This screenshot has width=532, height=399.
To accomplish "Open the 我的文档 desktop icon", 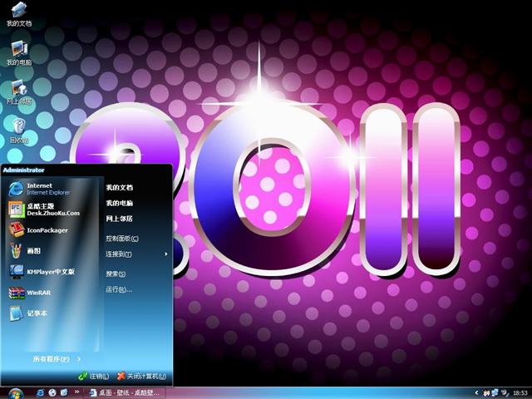I will point(19,14).
